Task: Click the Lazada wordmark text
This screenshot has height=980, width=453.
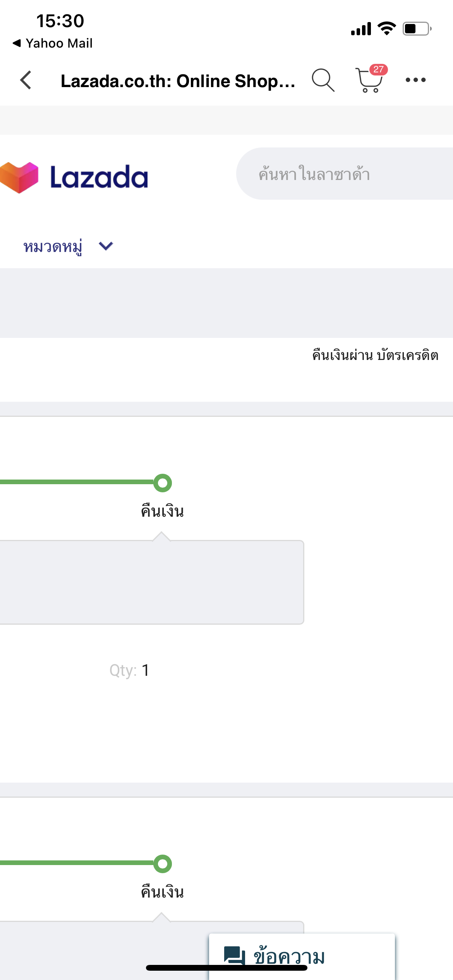Action: pyautogui.click(x=99, y=177)
